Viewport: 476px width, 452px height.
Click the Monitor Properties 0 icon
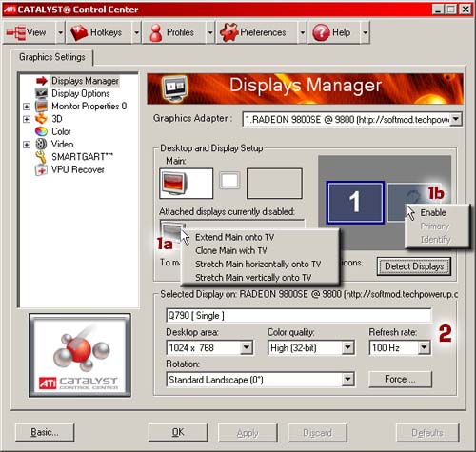pos(41,106)
